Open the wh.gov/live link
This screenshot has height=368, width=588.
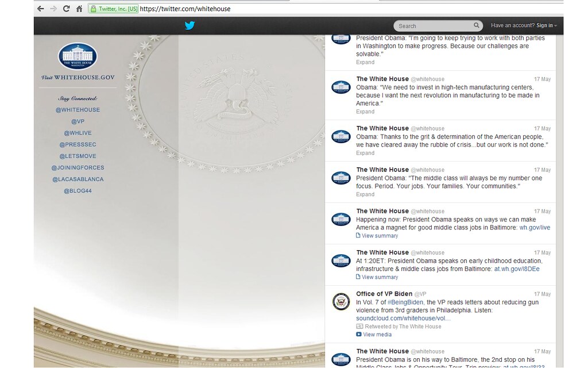click(x=535, y=228)
